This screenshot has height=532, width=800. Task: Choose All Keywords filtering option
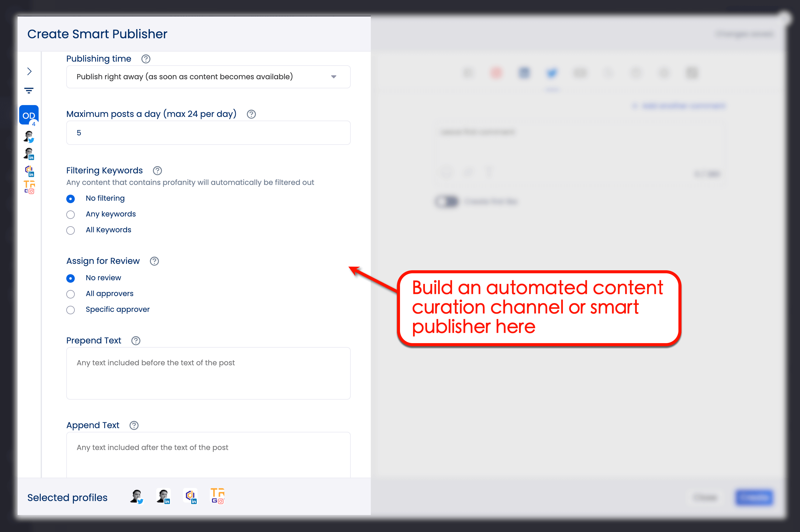tap(71, 230)
